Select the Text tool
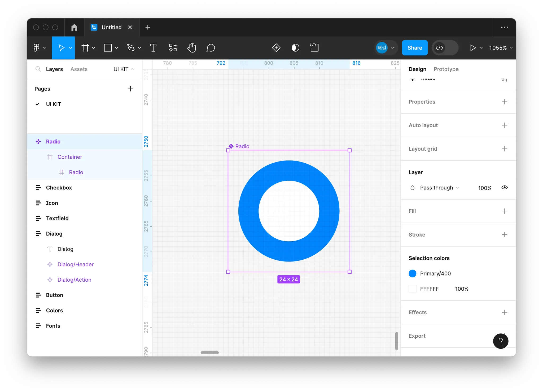 [153, 48]
